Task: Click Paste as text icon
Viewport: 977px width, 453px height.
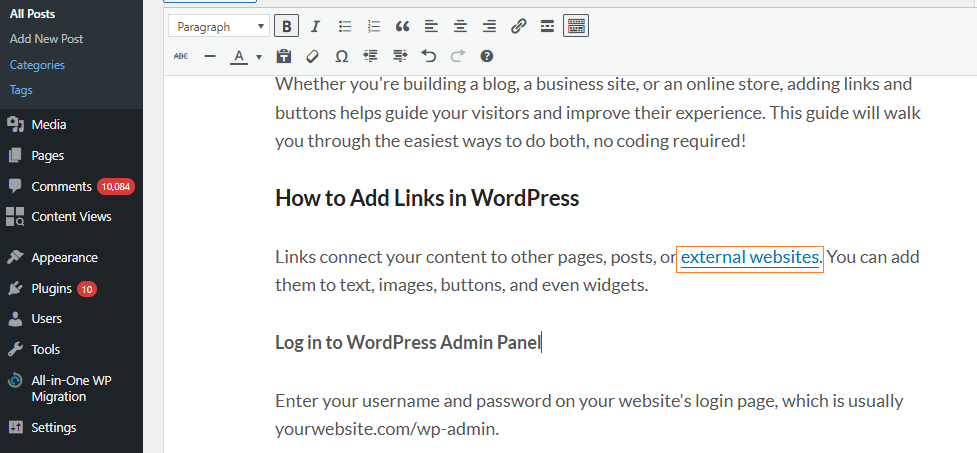Action: [x=284, y=56]
